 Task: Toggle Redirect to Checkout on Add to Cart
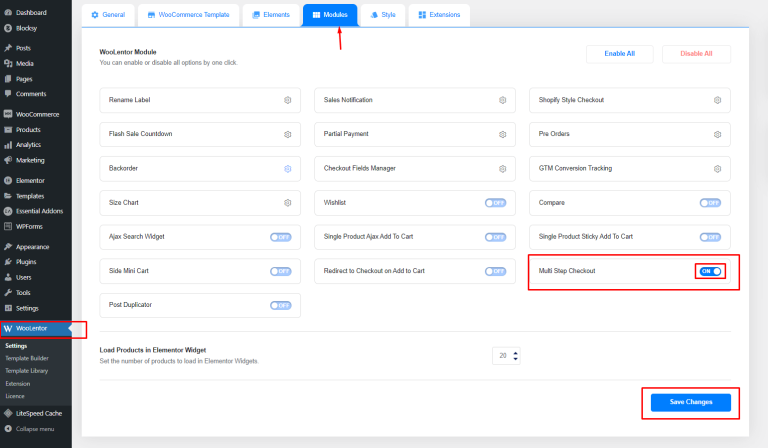(x=495, y=271)
